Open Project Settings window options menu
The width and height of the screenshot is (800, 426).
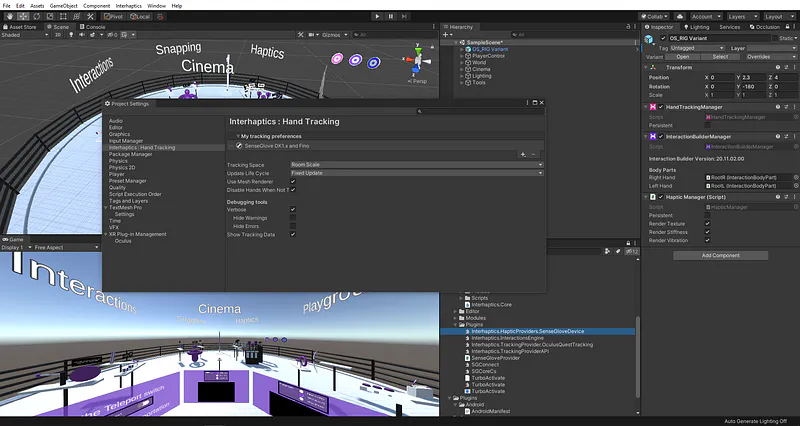click(x=528, y=103)
